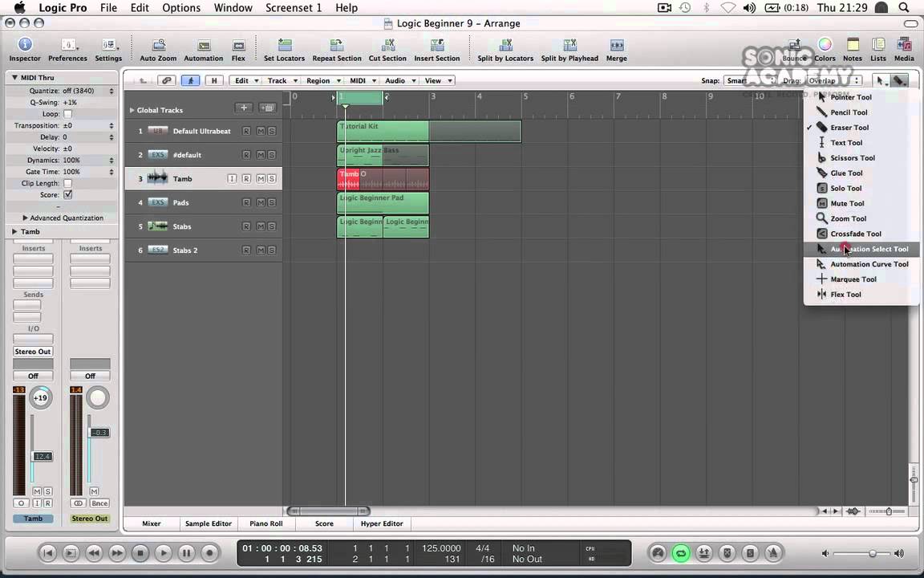Screen dimensions: 924x578
Task: Click the Stereo Out output button
Action: (x=33, y=352)
